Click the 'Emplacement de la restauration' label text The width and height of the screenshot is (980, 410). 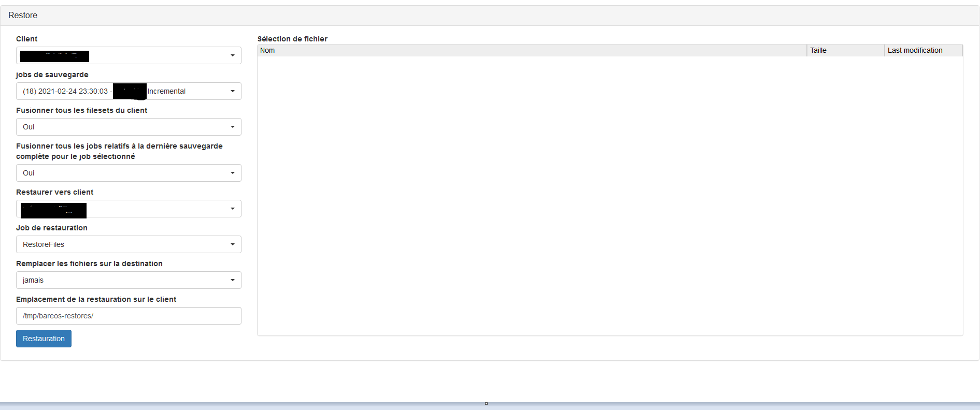click(x=96, y=299)
